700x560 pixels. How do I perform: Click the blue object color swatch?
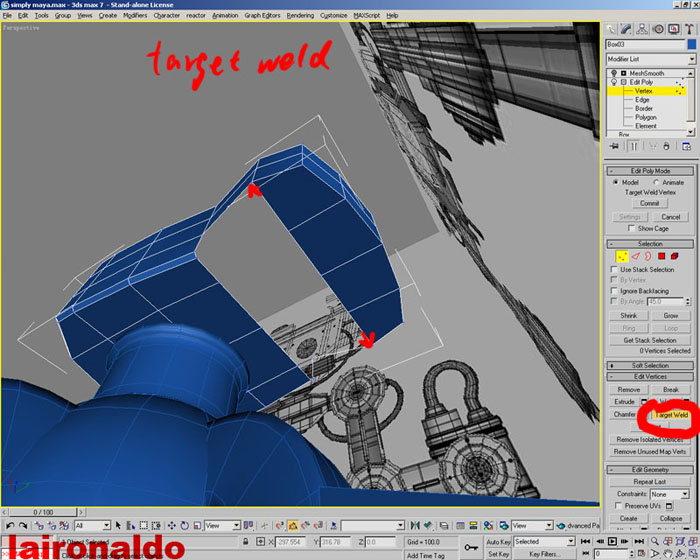[689, 44]
